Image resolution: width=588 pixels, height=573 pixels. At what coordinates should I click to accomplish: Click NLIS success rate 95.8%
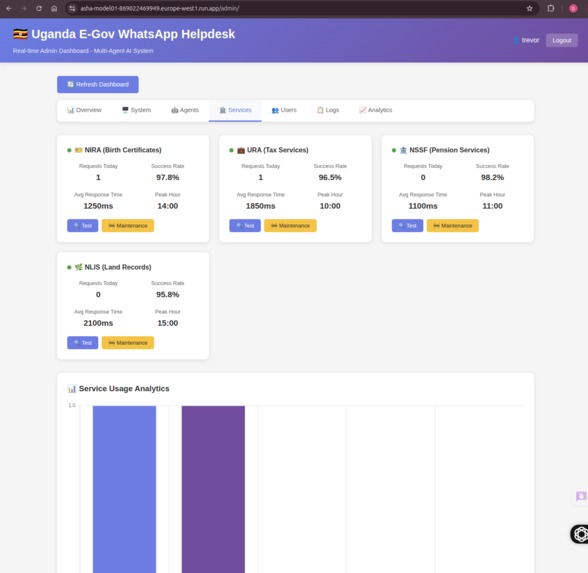[x=168, y=294]
